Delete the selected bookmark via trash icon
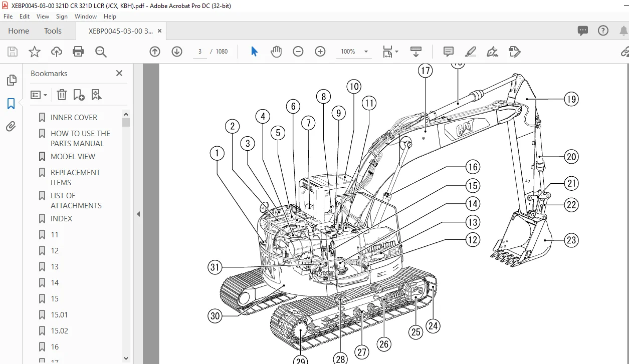629x364 pixels. pyautogui.click(x=62, y=95)
